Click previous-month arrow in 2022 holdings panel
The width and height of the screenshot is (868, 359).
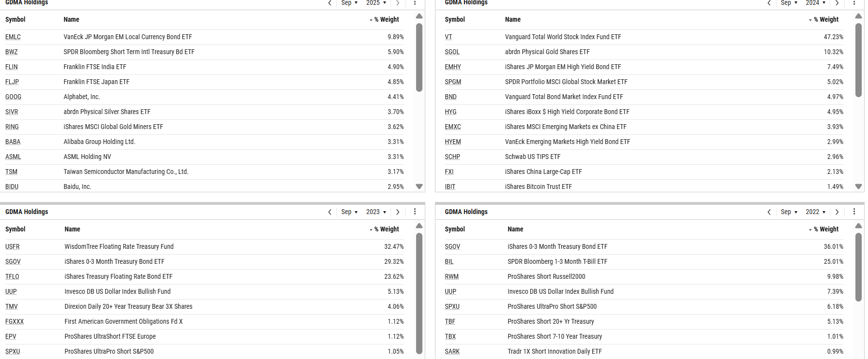click(x=769, y=212)
